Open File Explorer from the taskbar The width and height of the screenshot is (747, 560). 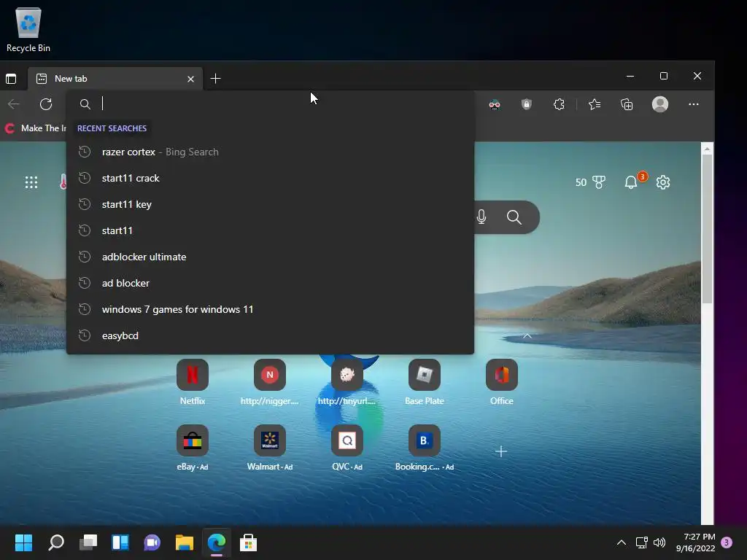[x=185, y=542]
